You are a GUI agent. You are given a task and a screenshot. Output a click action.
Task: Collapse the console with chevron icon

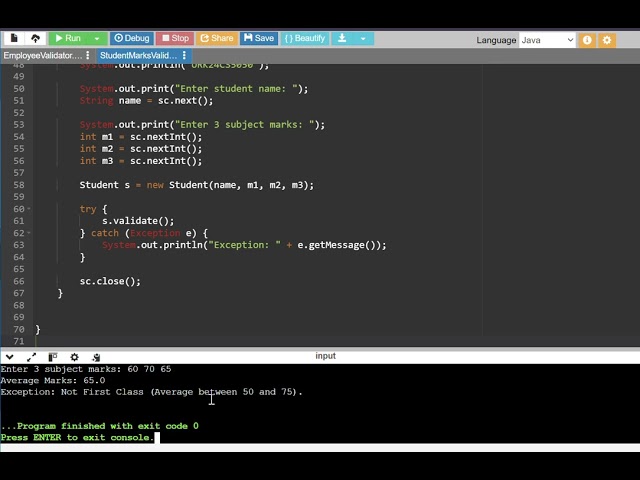[10, 357]
